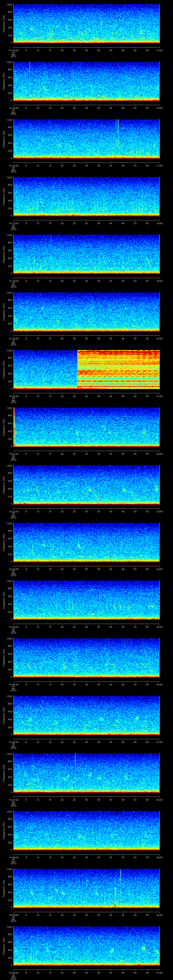
Task: Click the 14:26:00 start time label
Action: (14, 742)
